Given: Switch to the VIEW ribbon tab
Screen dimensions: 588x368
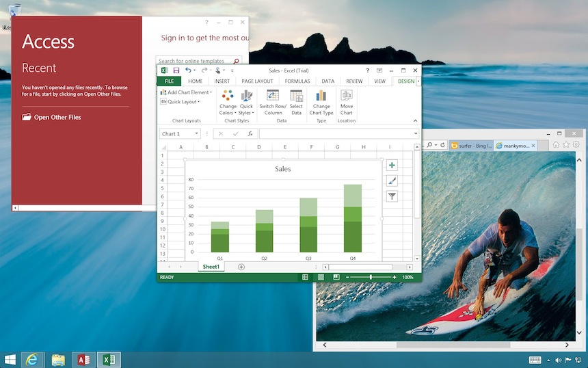Looking at the screenshot, I should [380, 81].
